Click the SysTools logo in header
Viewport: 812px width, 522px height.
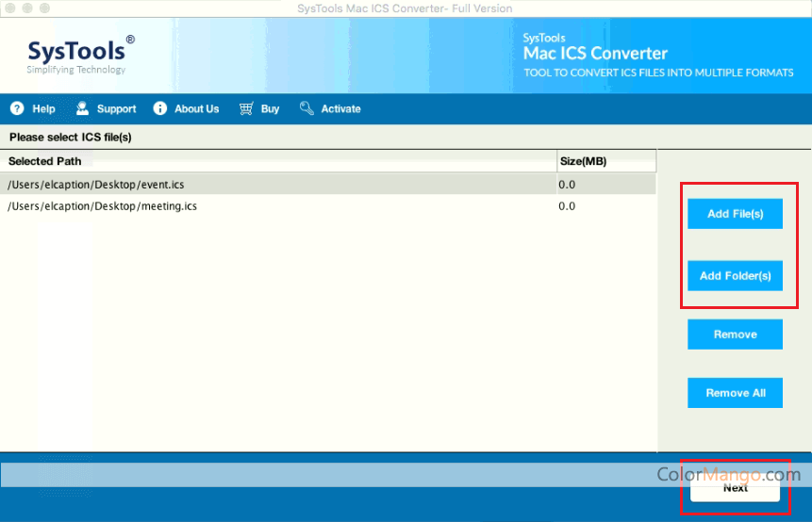(80, 54)
